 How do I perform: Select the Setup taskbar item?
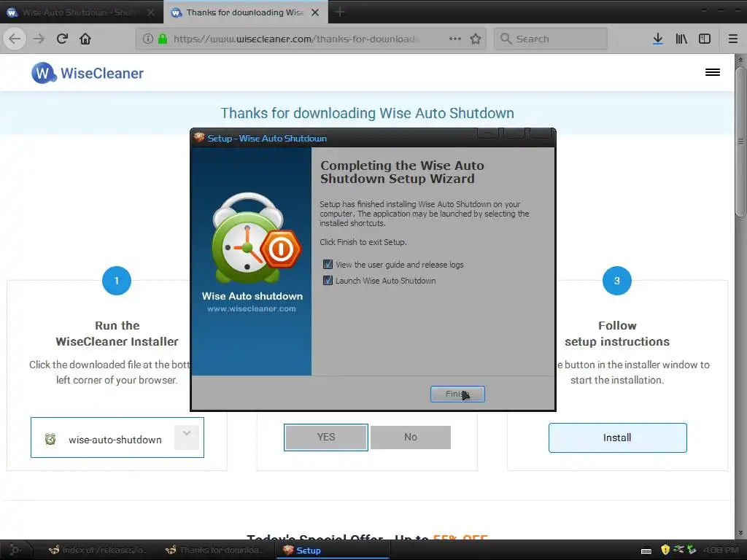(333, 550)
